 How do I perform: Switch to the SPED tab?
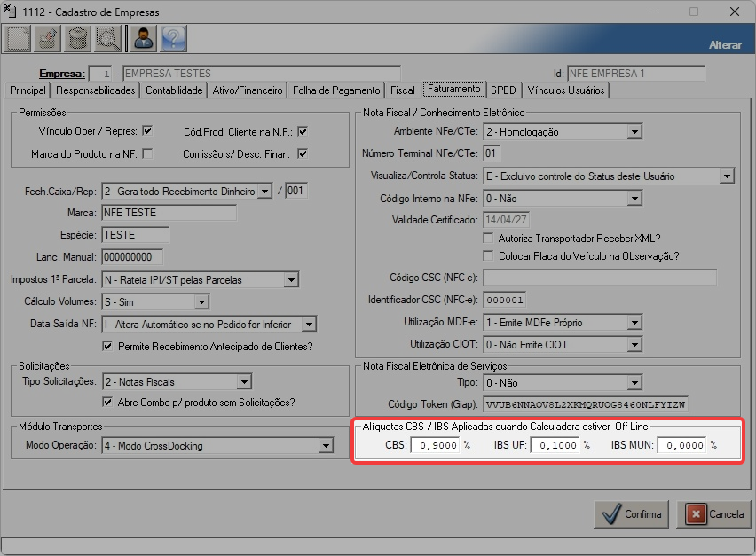tap(503, 90)
